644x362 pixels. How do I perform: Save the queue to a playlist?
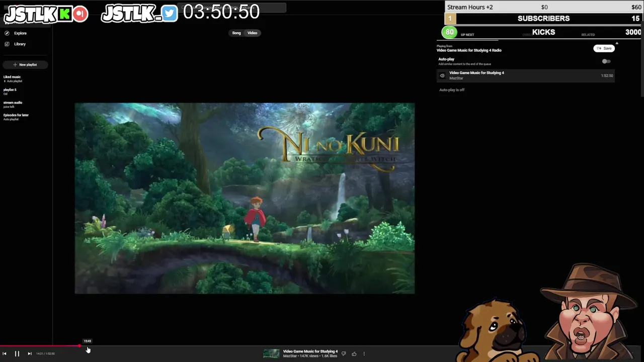[604, 48]
